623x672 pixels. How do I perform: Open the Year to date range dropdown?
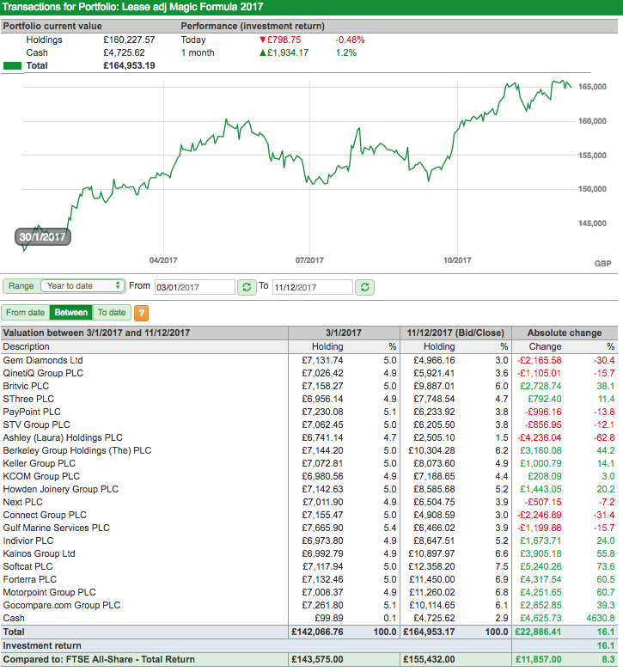[x=82, y=286]
